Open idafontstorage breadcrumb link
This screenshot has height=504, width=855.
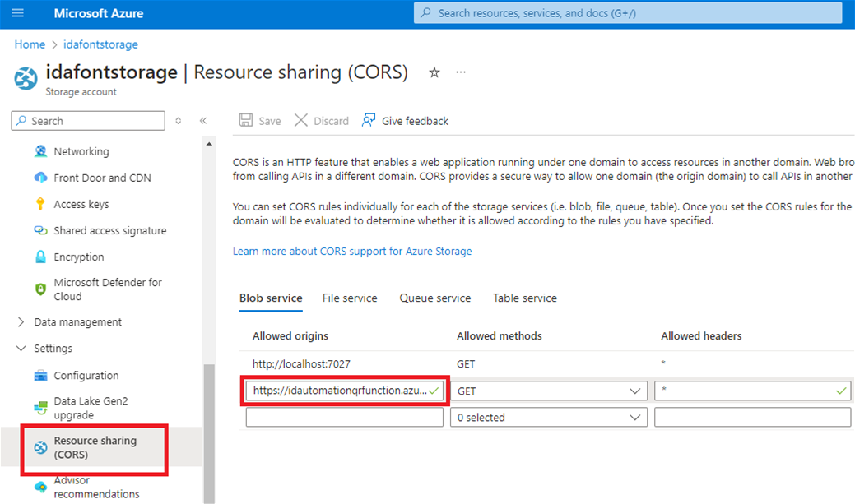click(101, 44)
